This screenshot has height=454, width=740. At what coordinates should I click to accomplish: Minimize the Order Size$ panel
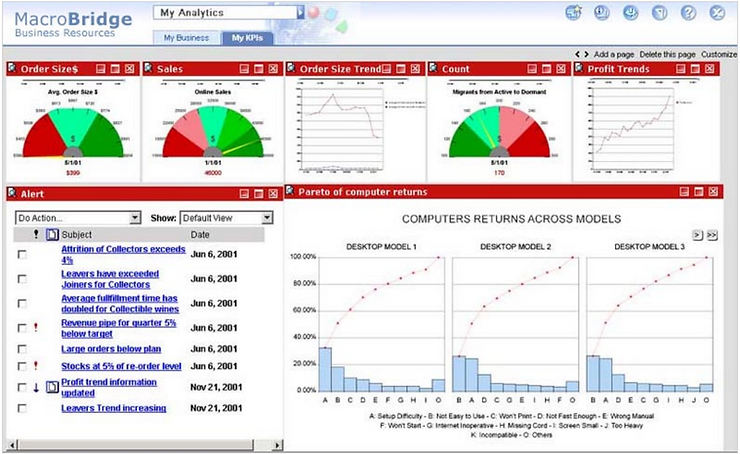(101, 69)
